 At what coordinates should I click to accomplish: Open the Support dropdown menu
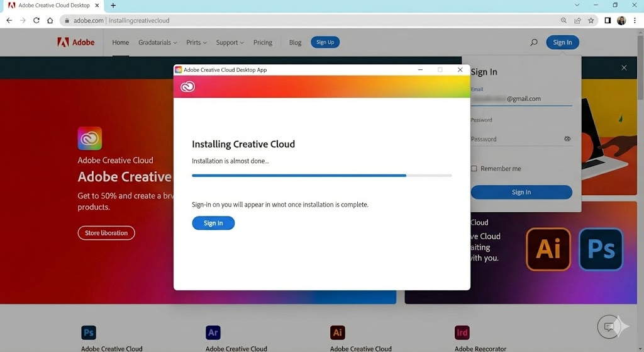[230, 43]
